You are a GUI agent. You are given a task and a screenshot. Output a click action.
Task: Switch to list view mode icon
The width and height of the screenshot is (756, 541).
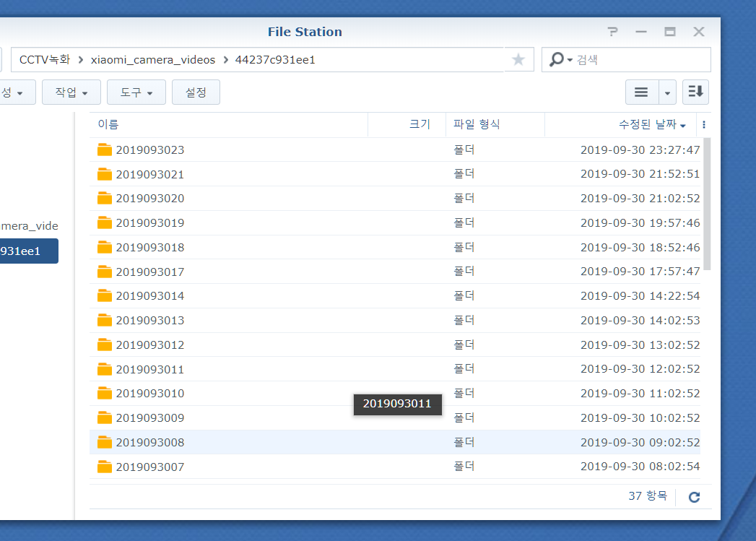641,92
